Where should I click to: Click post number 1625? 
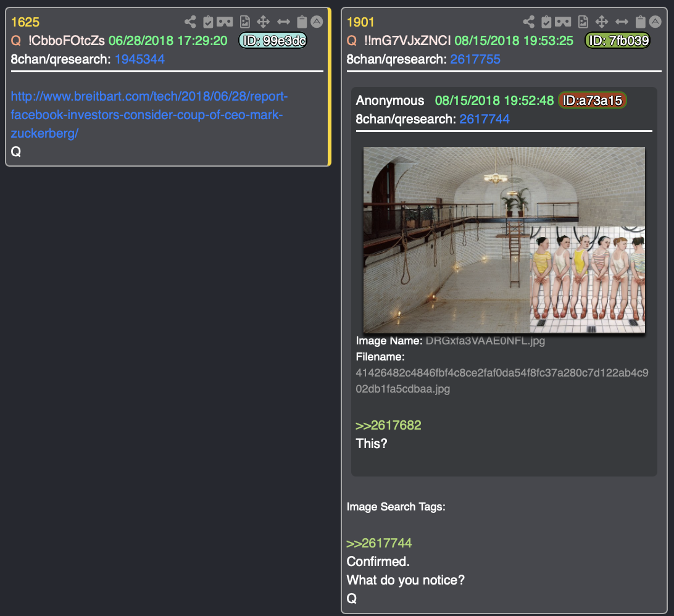(x=25, y=22)
